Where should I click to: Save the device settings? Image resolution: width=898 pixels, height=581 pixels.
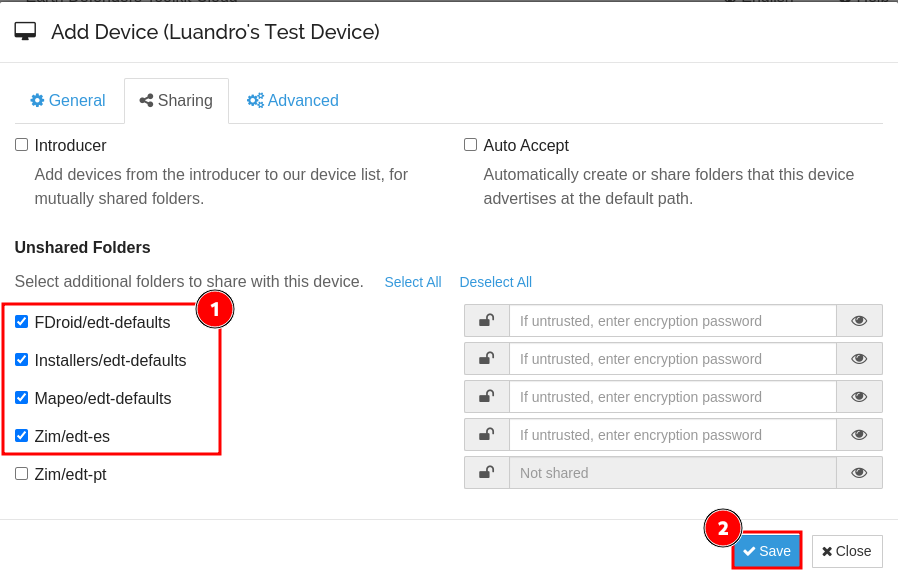767,551
